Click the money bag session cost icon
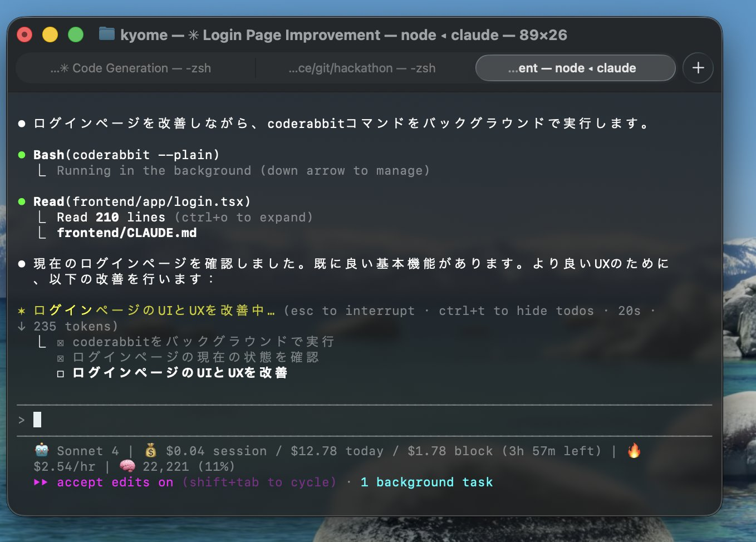Image resolution: width=756 pixels, height=542 pixels. pyautogui.click(x=150, y=450)
